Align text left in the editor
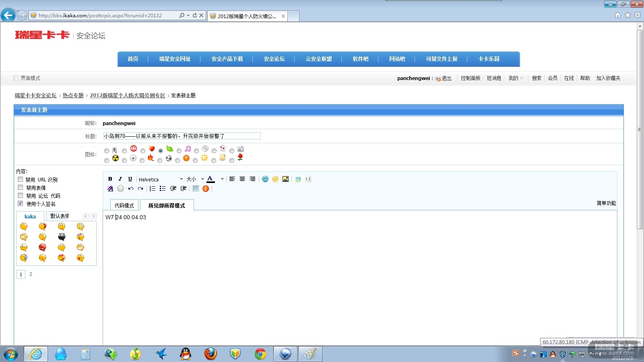 click(232, 179)
